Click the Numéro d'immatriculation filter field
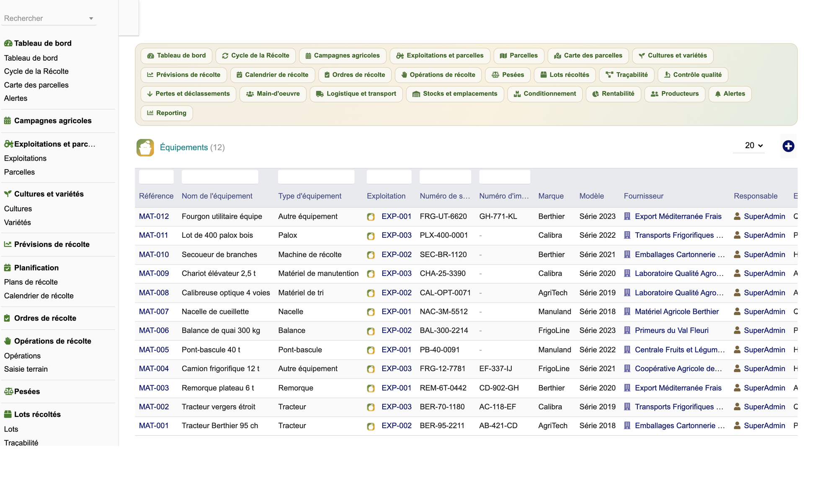Image resolution: width=815 pixels, height=504 pixels. (505, 177)
